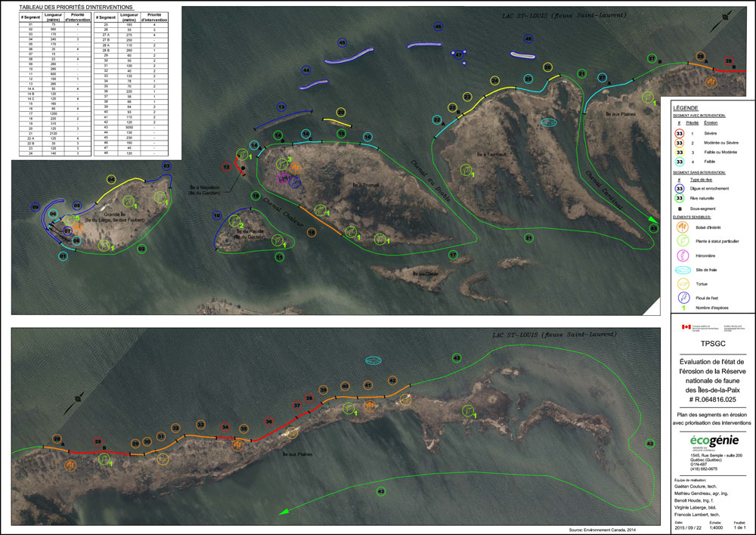Screen dimensions: 756x535
Task: Click the blue Pioui de l'est icon on map
Action: tap(295, 181)
